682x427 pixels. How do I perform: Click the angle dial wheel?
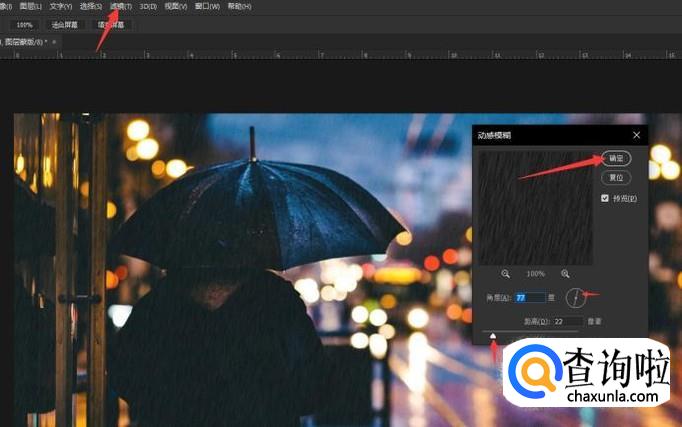coord(576,297)
